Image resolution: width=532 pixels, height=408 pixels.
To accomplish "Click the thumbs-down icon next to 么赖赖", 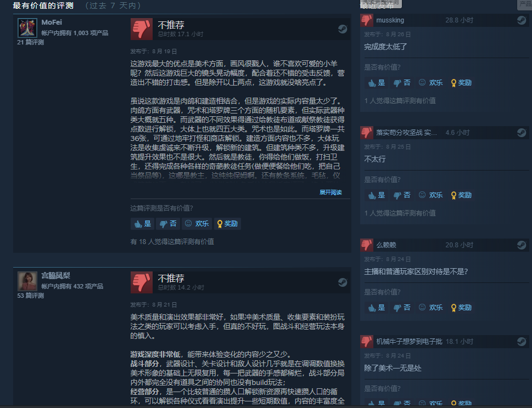I will tap(367, 245).
